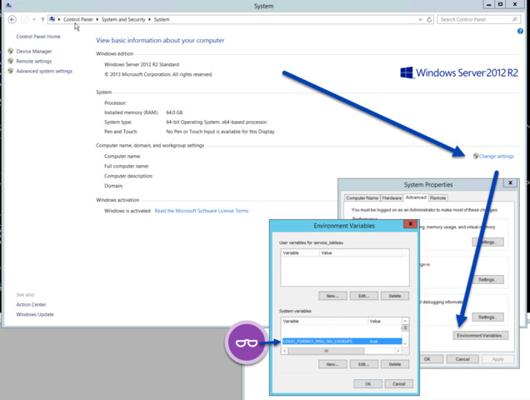Screen dimensions: 530x400
Task: Click the Change settings link
Action: pos(497,156)
